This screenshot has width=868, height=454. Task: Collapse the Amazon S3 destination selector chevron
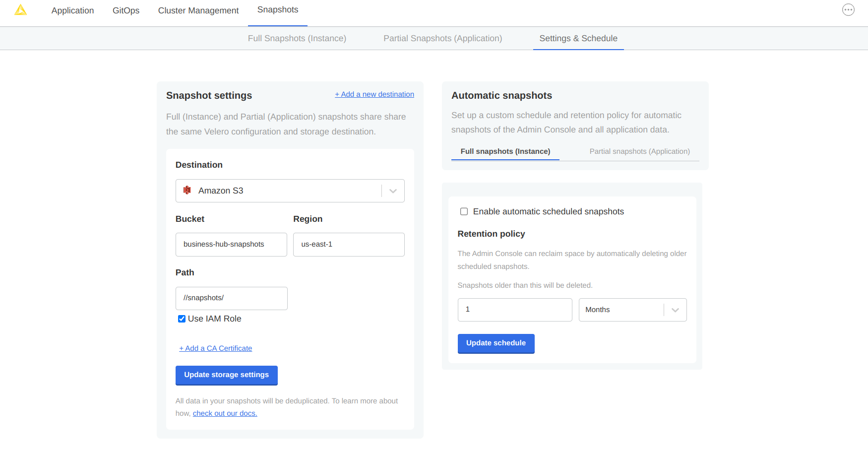pyautogui.click(x=392, y=191)
